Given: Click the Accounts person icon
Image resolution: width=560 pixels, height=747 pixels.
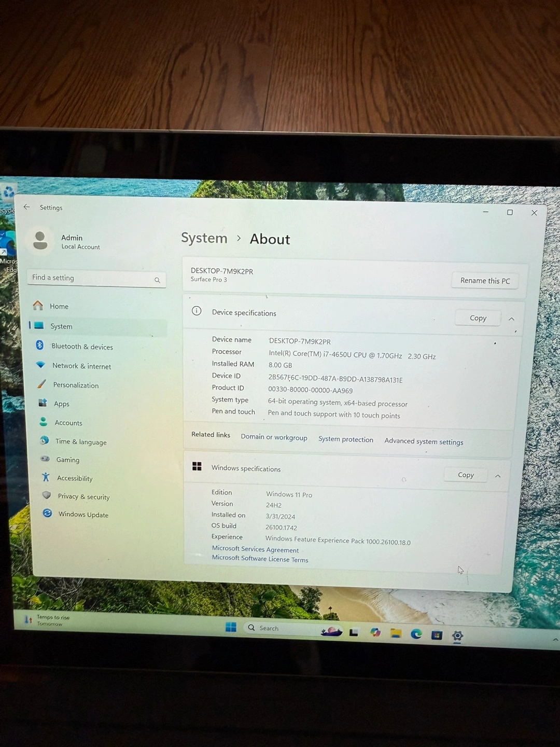Looking at the screenshot, I should click(44, 422).
